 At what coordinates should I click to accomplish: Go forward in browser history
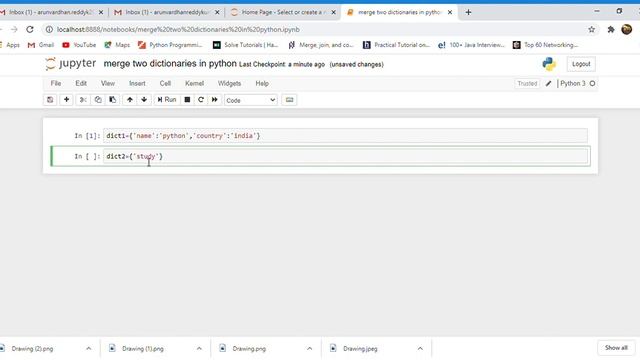click(x=14, y=29)
